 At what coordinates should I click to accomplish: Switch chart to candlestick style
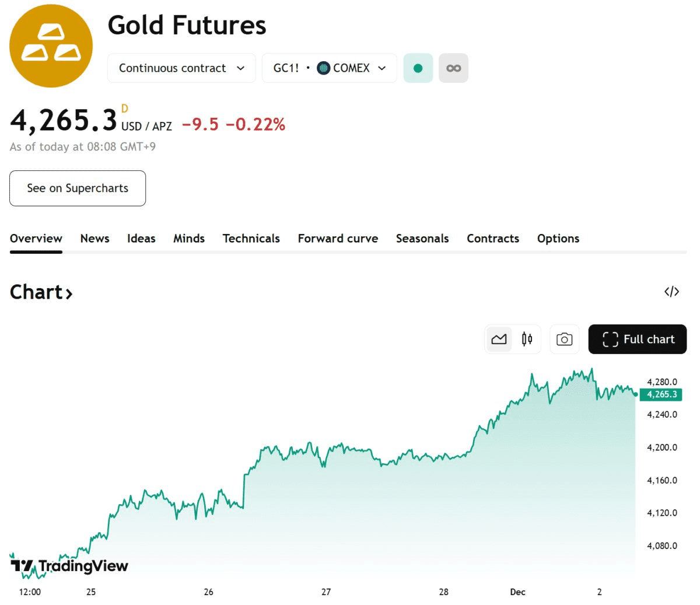click(527, 340)
